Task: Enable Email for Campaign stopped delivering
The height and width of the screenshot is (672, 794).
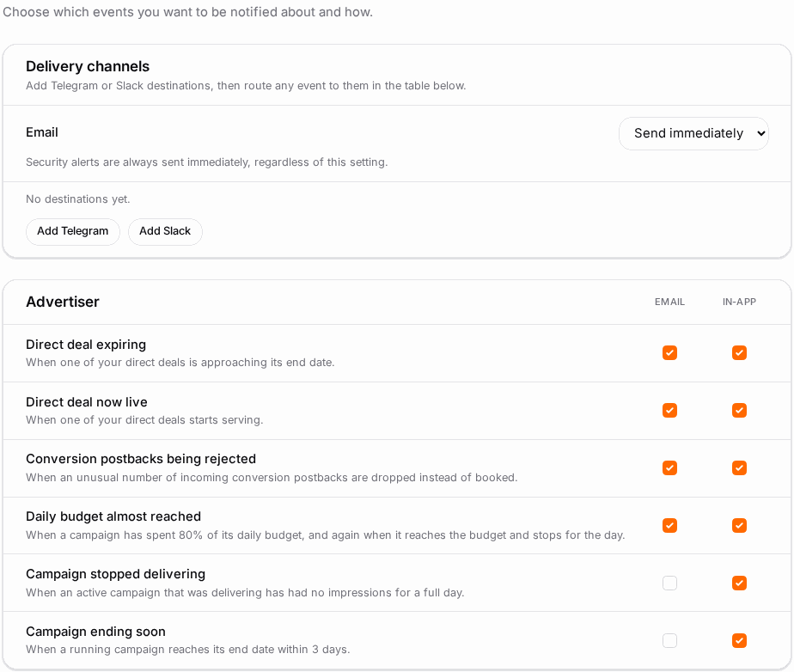Action: point(669,583)
